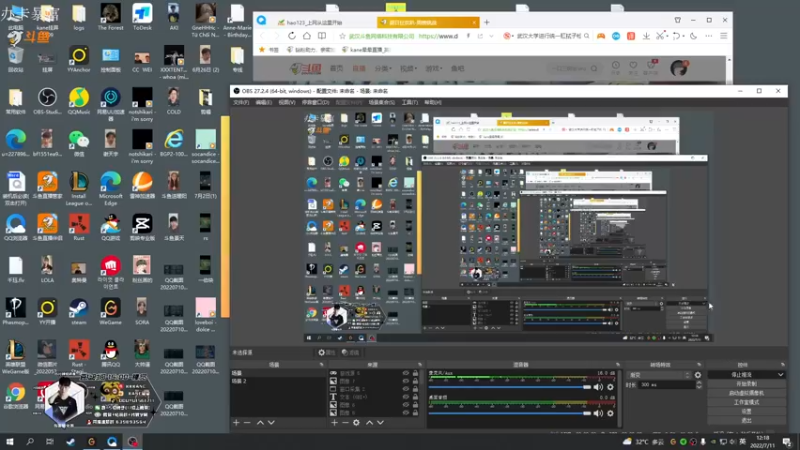The height and width of the screenshot is (450, 800).
Task: Open desktop audio settings gear
Action: coord(610,413)
